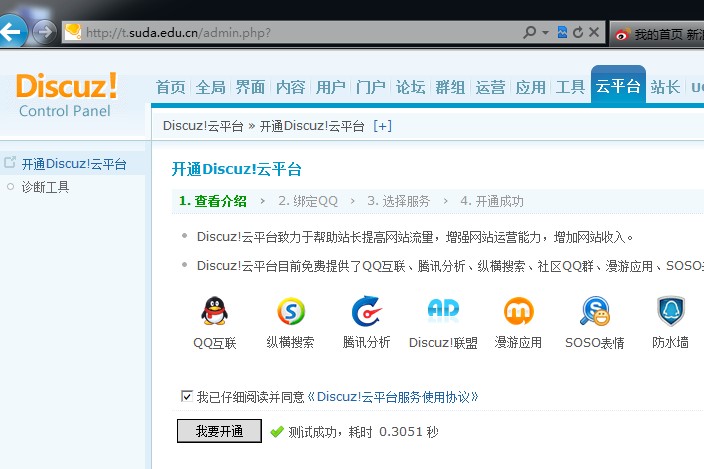This screenshot has height=469, width=704.
Task: Refresh the page with reload icon
Action: point(578,32)
